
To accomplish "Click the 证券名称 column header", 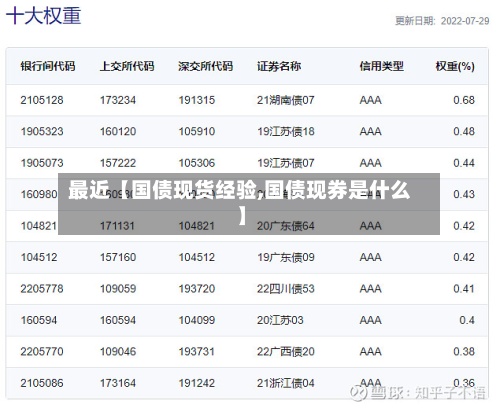I will coord(279,66).
